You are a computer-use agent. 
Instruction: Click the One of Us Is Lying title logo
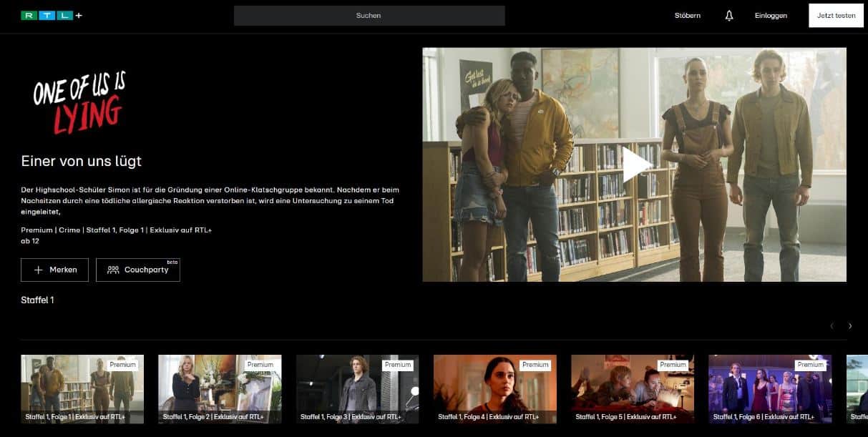click(x=79, y=102)
